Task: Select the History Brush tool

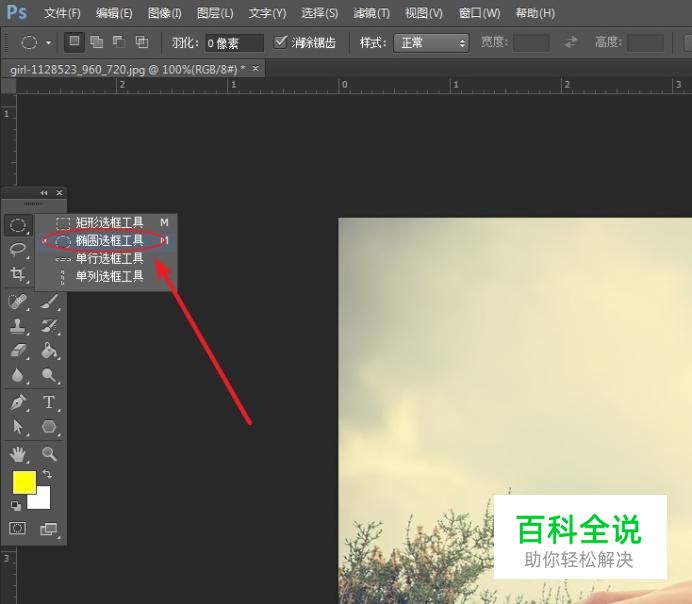Action: coord(49,326)
